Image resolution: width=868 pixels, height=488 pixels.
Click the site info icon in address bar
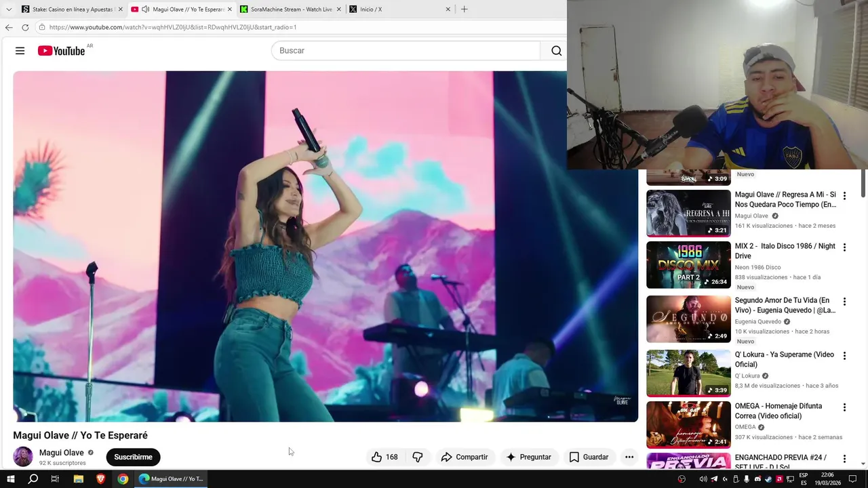click(x=42, y=27)
